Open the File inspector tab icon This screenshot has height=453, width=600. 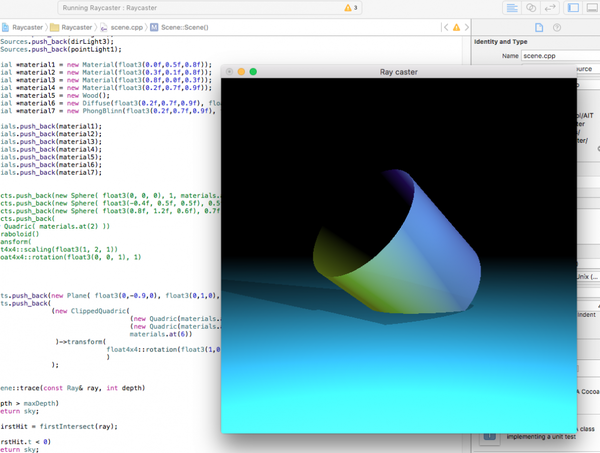click(x=539, y=27)
